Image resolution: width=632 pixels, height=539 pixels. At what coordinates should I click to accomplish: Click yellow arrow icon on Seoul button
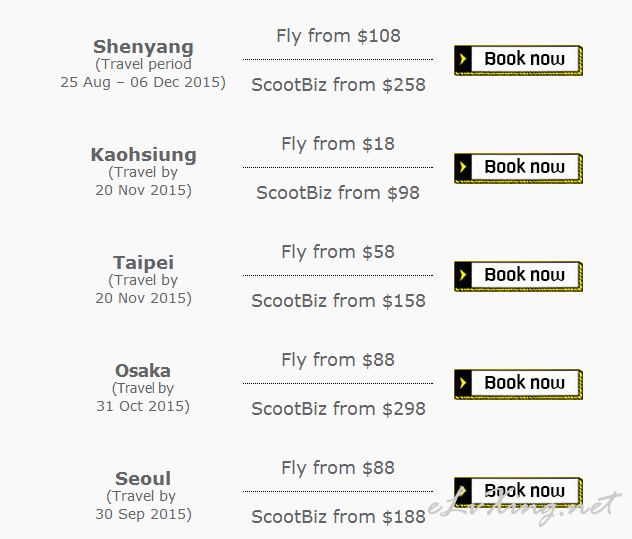click(463, 491)
